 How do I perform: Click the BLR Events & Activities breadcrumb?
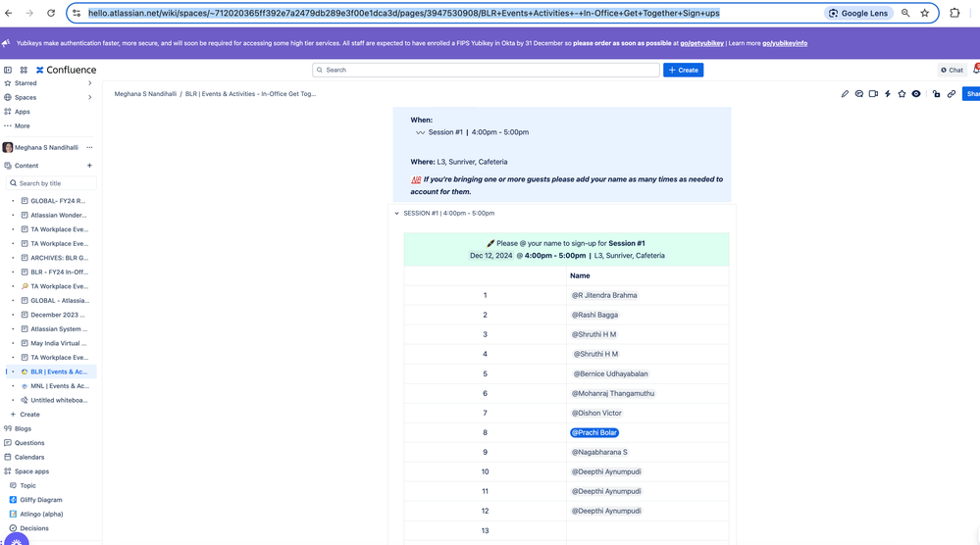pos(250,94)
